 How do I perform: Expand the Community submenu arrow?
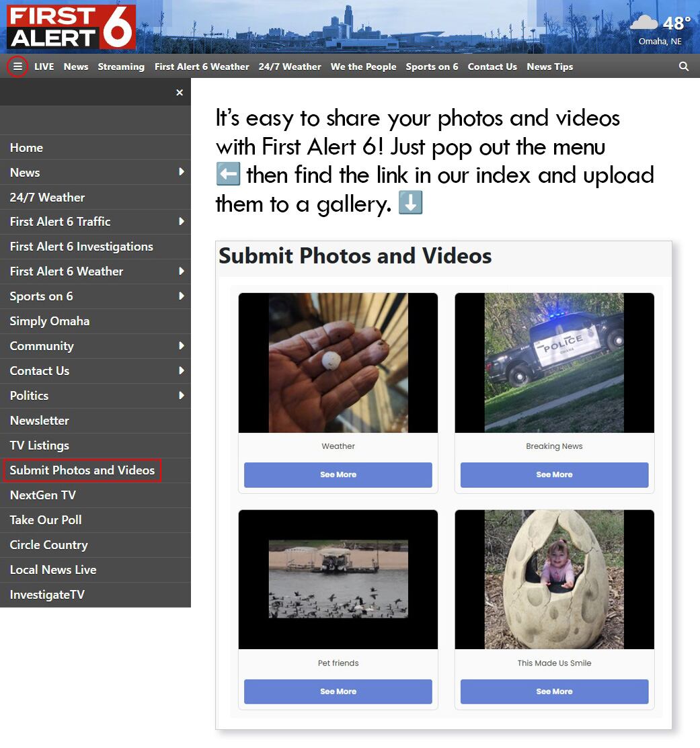click(x=182, y=345)
